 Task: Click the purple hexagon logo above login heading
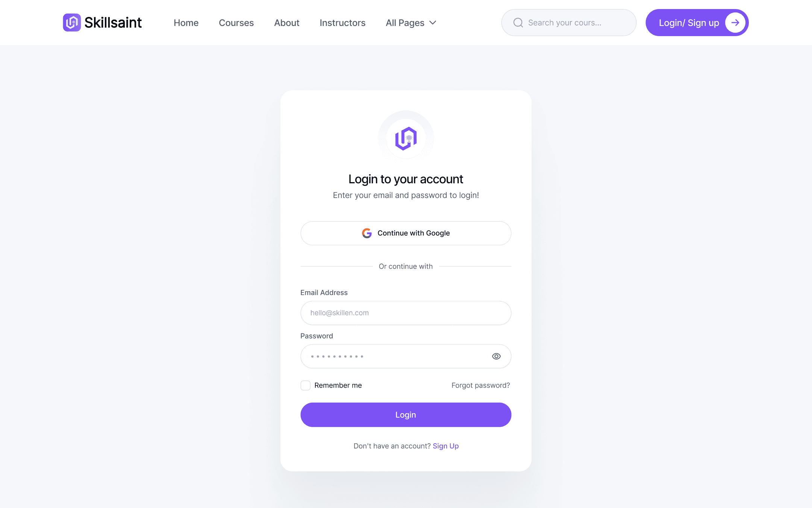406,138
